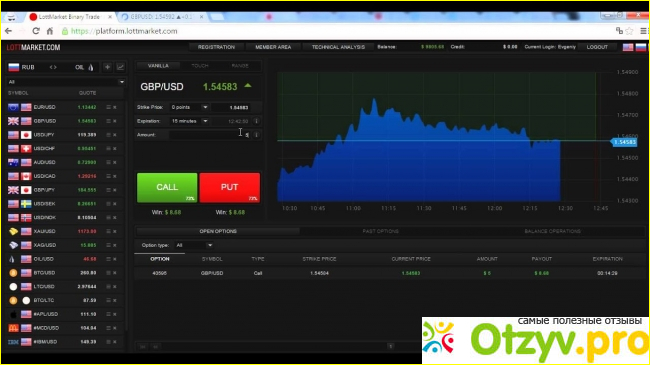Click the swap arrows between RUB and OIL

coord(53,67)
